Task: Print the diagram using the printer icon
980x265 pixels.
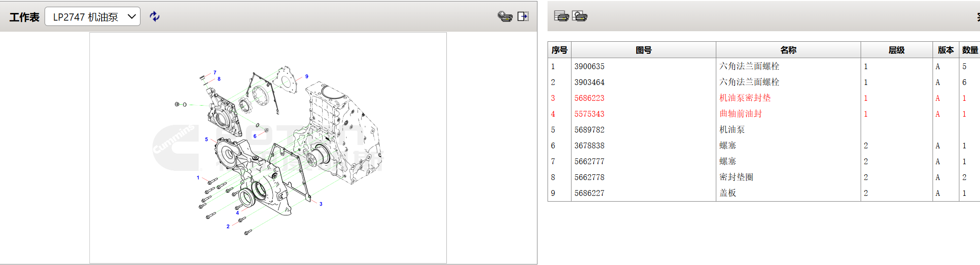Action: [x=504, y=16]
